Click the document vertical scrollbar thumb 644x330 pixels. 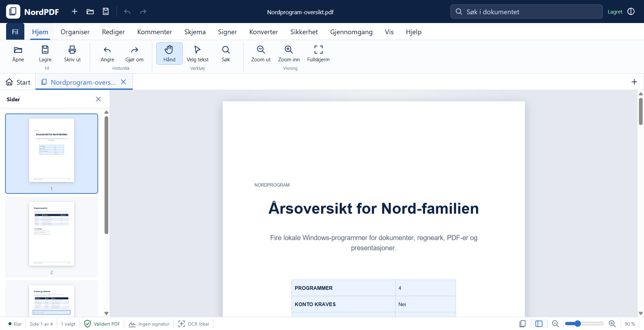tap(641, 111)
